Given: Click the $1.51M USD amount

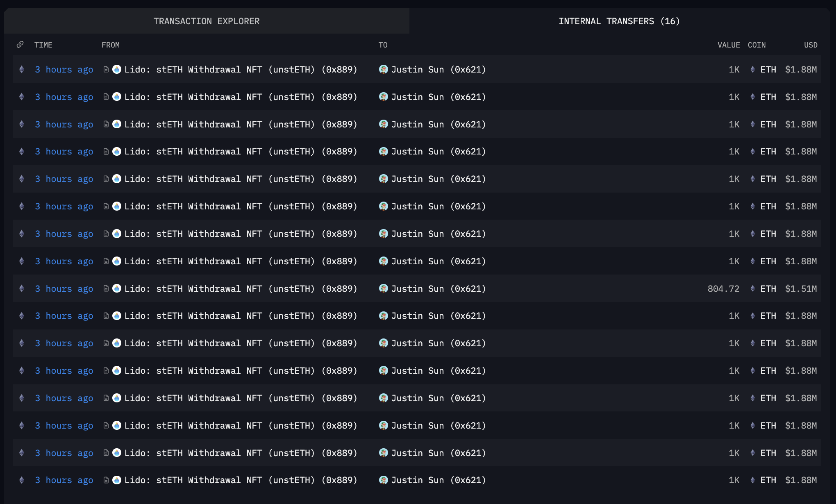Looking at the screenshot, I should coord(801,288).
